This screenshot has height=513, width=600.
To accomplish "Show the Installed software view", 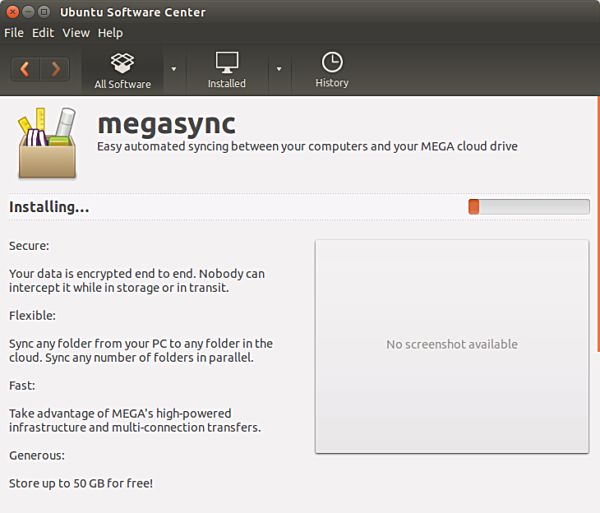I will click(227, 71).
